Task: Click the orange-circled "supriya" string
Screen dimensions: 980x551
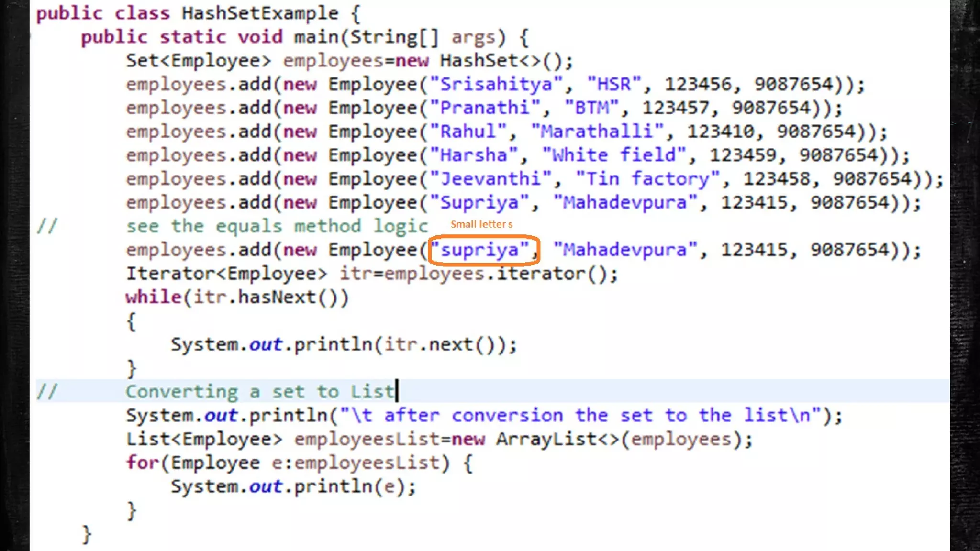Action: [x=480, y=250]
